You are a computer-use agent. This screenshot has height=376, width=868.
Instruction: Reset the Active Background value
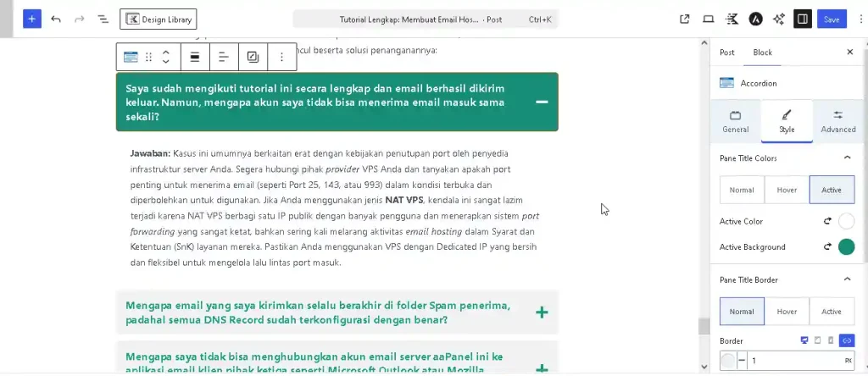pos(827,246)
